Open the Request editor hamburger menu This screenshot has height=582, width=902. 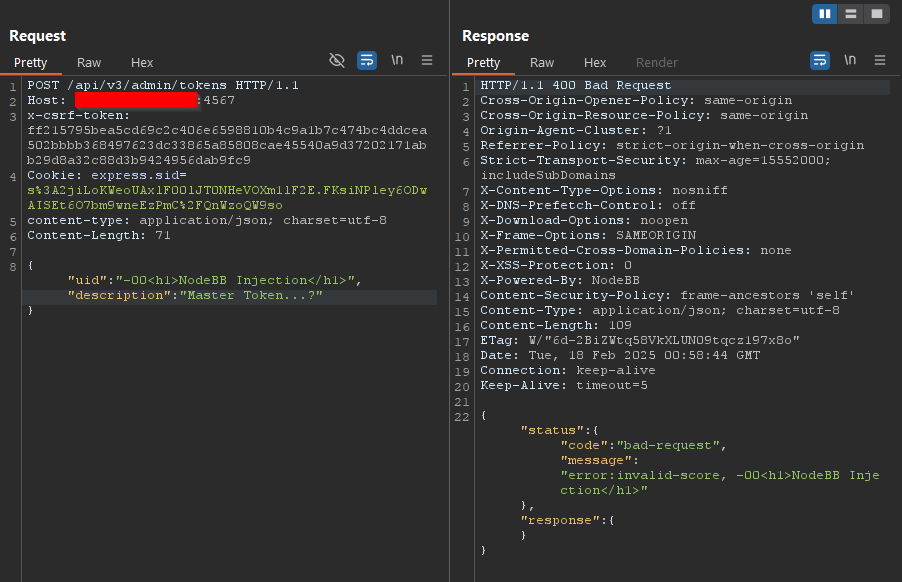(x=425, y=60)
